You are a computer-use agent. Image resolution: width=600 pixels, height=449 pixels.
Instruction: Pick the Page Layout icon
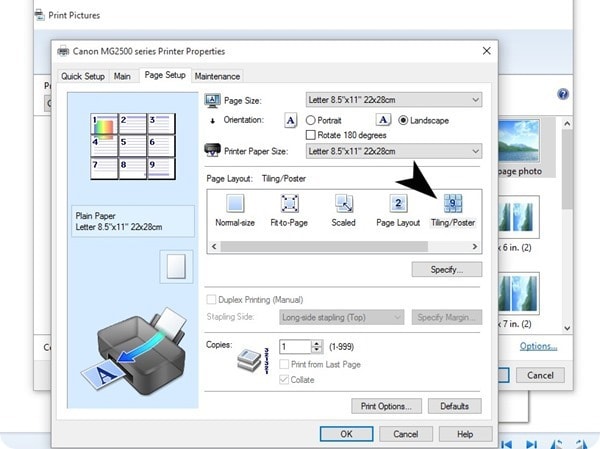click(x=398, y=203)
